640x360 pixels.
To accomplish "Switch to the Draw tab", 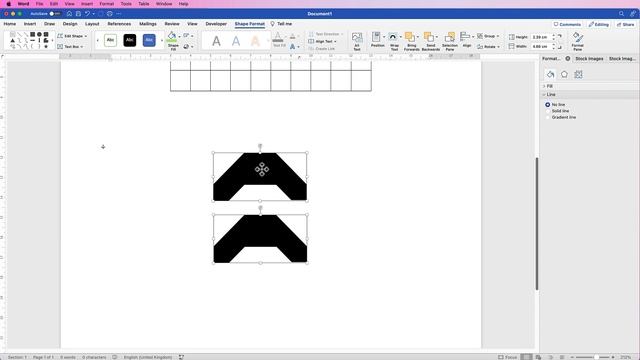I will coord(49,24).
